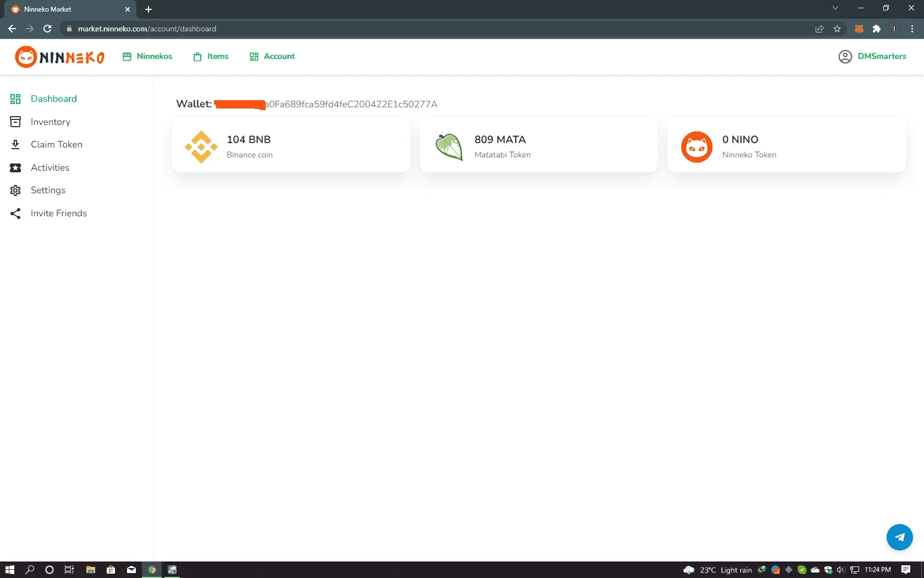
Task: Click the "0 NINO" balance
Action: point(740,140)
